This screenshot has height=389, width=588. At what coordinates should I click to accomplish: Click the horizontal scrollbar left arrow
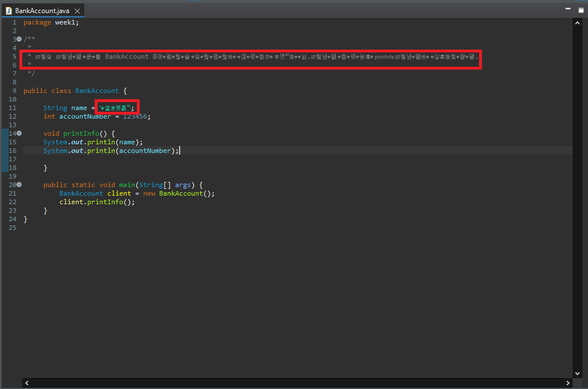coord(27,383)
